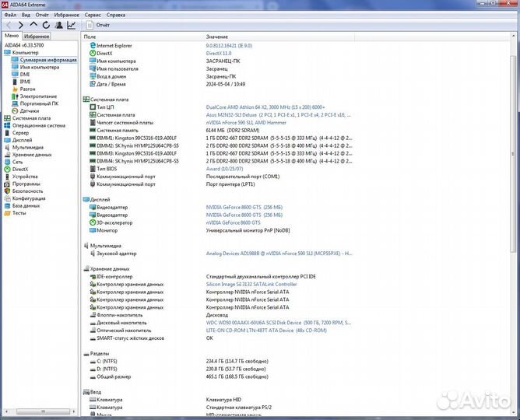Select Датчики sensors item in tree
Screen dimensions: 520x420
[29, 110]
